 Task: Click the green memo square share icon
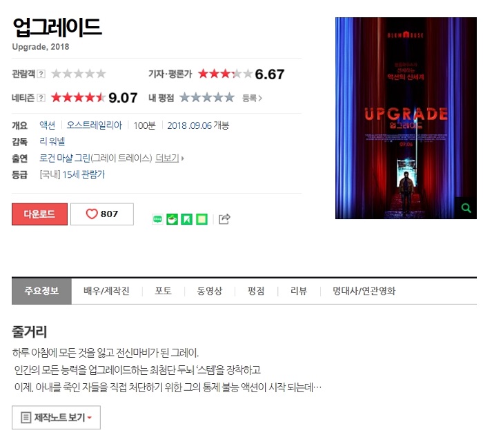pyautogui.click(x=201, y=219)
